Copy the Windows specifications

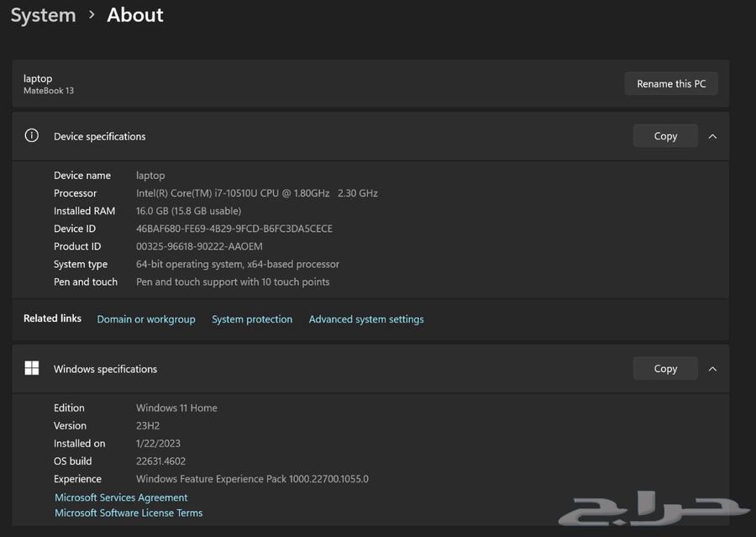665,369
